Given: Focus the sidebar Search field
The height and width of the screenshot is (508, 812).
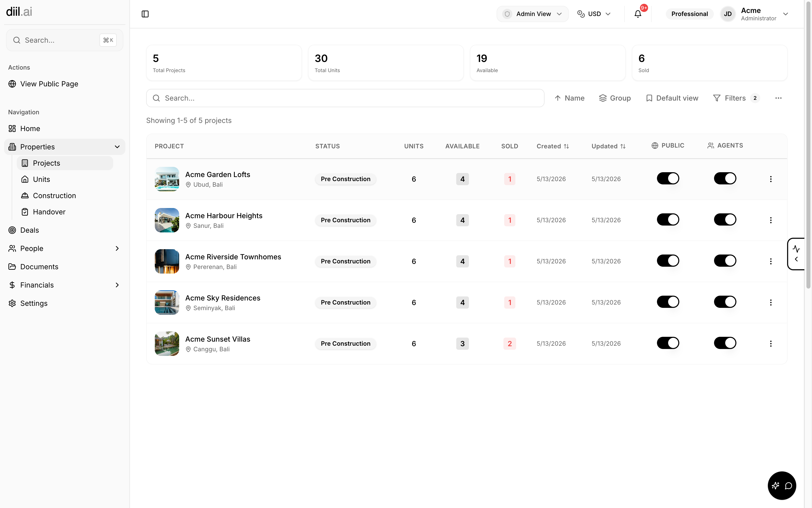Looking at the screenshot, I should pyautogui.click(x=64, y=40).
